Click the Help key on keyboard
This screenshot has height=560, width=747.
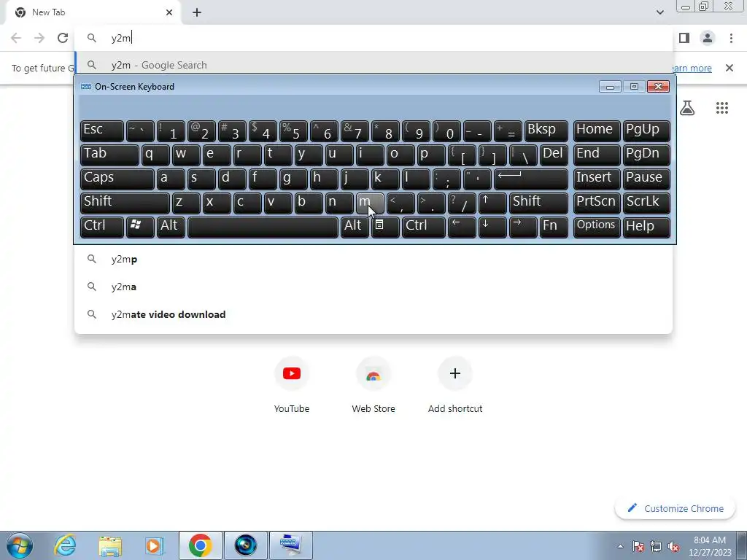(646, 227)
